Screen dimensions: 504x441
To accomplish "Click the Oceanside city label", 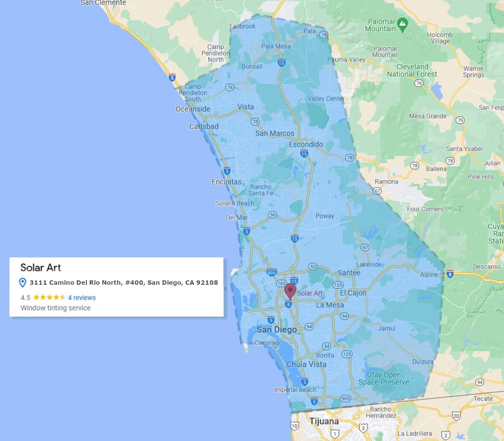I will [x=193, y=109].
